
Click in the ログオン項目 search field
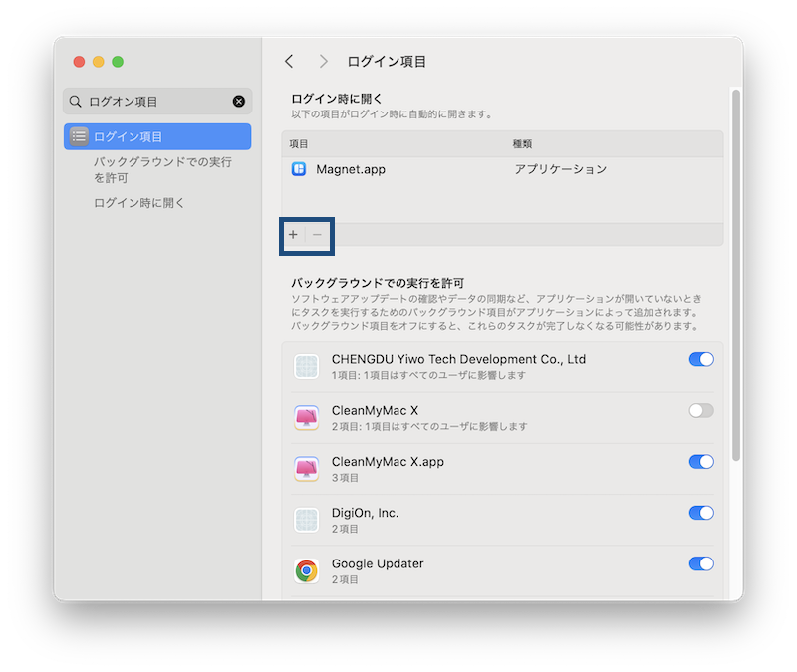[157, 102]
